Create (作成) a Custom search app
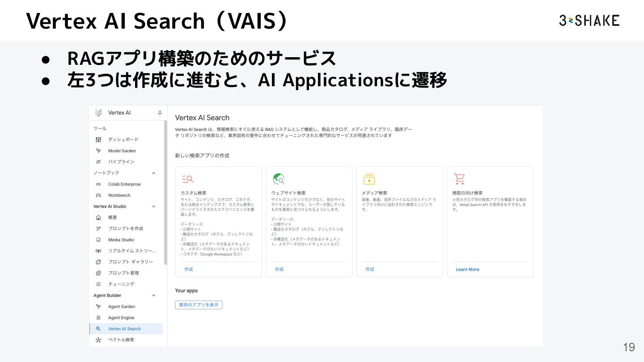Image resolution: width=644 pixels, height=362 pixels. 189,269
